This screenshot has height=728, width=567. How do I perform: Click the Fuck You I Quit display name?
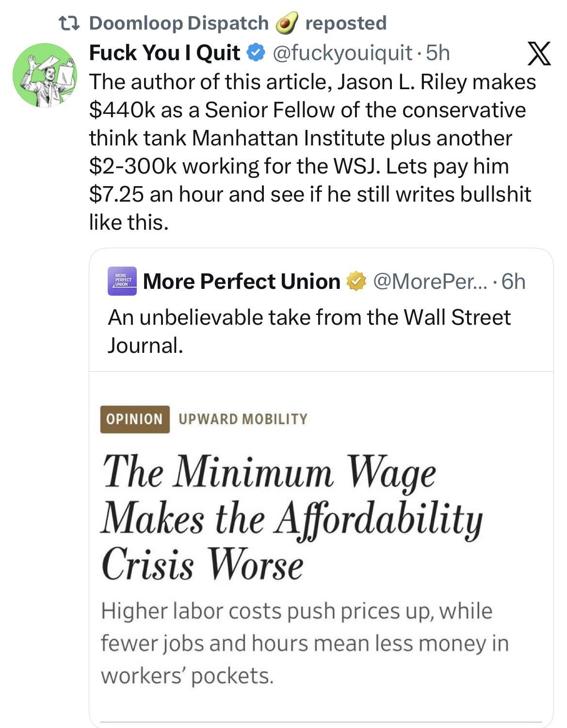(164, 53)
